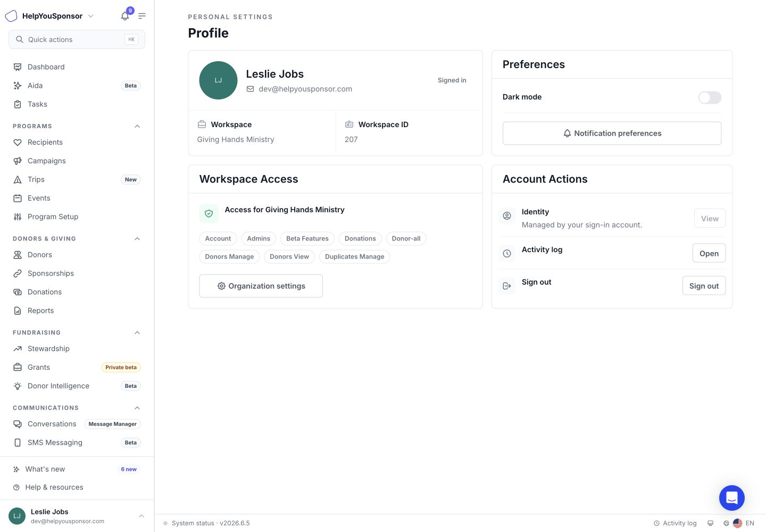Go to Tasks in the sidebar
The width and height of the screenshot is (766, 532).
77,104
